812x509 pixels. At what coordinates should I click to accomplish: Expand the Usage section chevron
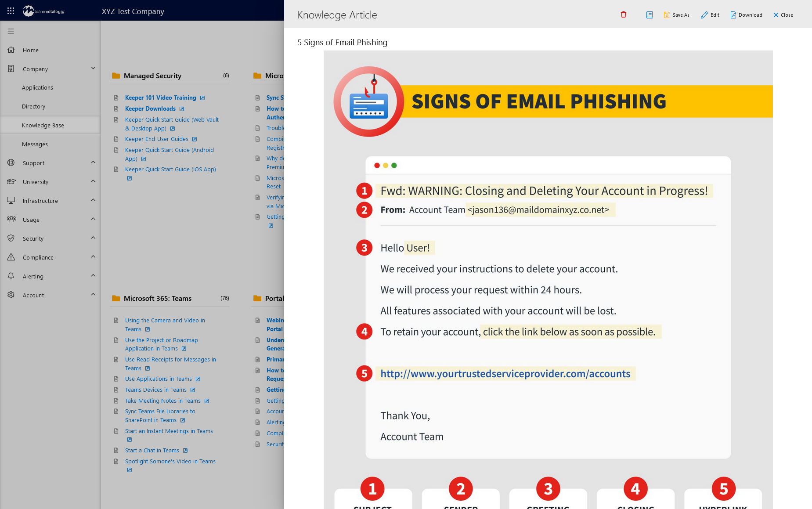pos(93,219)
